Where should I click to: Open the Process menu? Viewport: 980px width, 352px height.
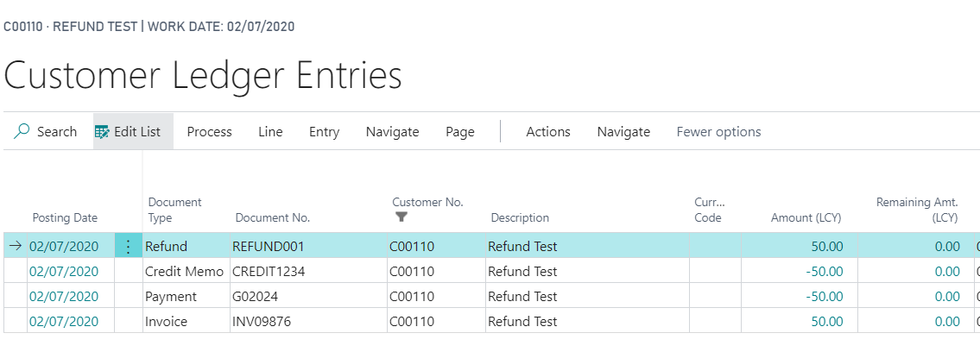209,132
